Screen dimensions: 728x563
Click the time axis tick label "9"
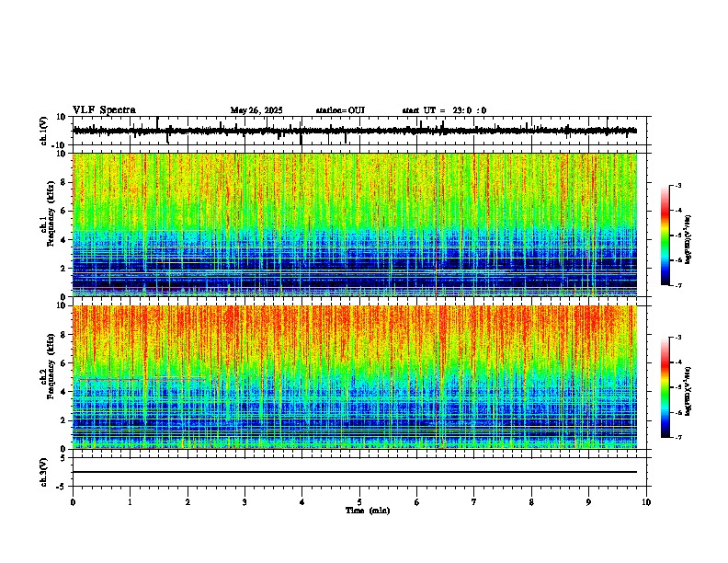click(x=588, y=502)
